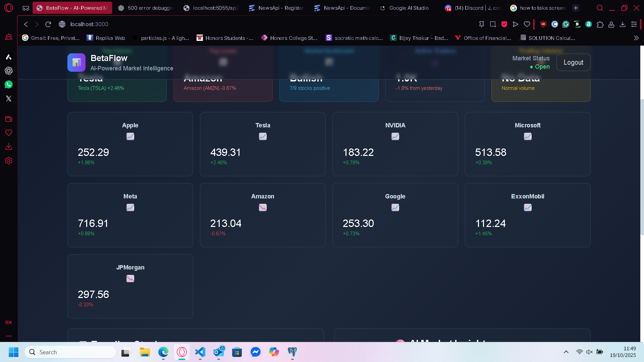Viewport: 644px width, 362px height.
Task: Open the browser extensions puzzle icon
Action: (600, 24)
